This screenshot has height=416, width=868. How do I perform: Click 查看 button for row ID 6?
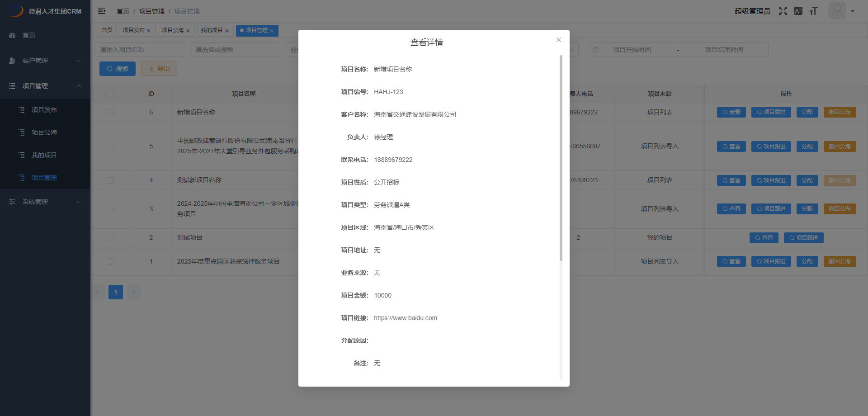731,112
